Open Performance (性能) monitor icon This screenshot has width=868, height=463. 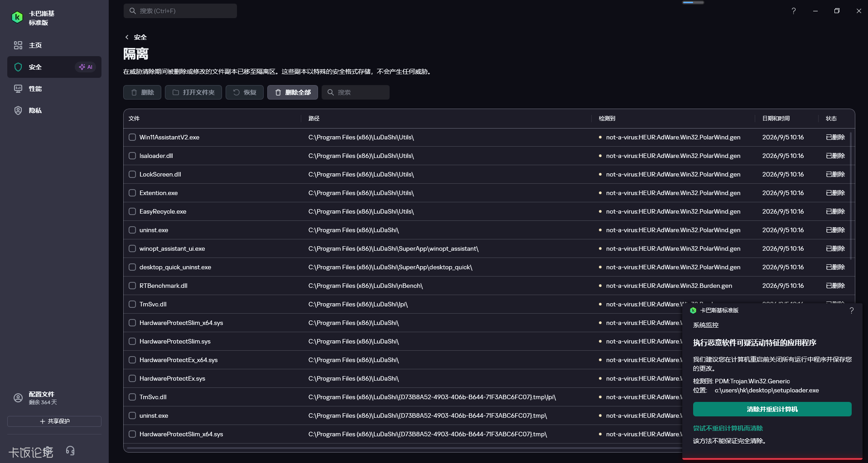(x=18, y=89)
